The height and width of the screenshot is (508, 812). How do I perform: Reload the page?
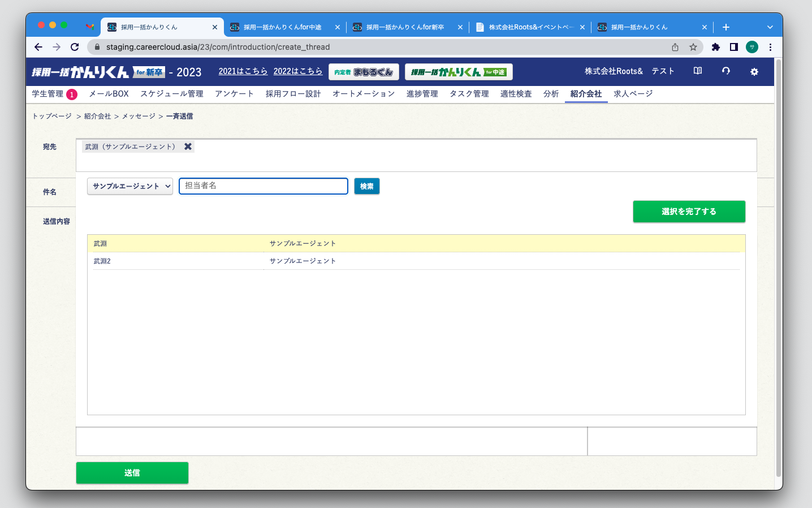tap(75, 47)
